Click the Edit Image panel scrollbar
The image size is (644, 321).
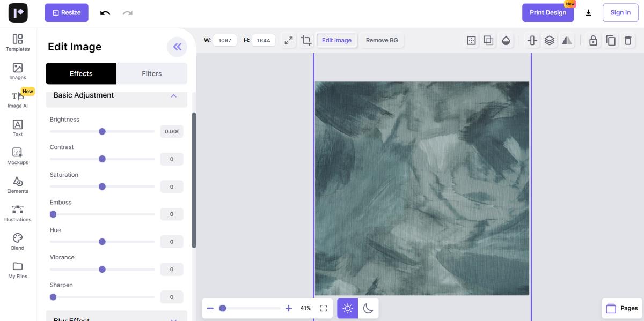click(194, 180)
